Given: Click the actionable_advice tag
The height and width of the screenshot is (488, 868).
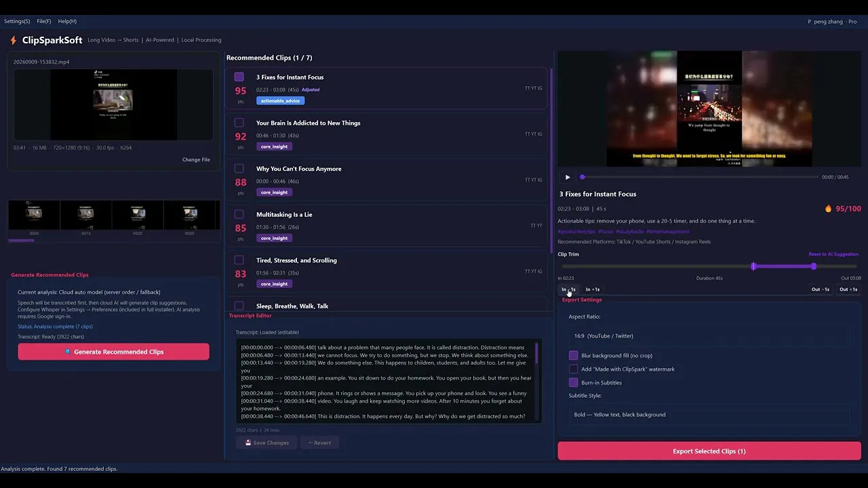Looking at the screenshot, I should (280, 100).
